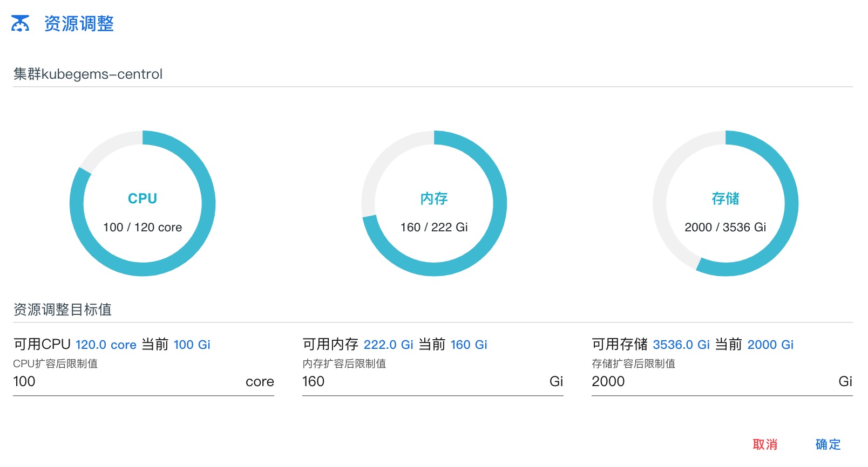Click current storage value '2000 Gi'

pyautogui.click(x=771, y=345)
